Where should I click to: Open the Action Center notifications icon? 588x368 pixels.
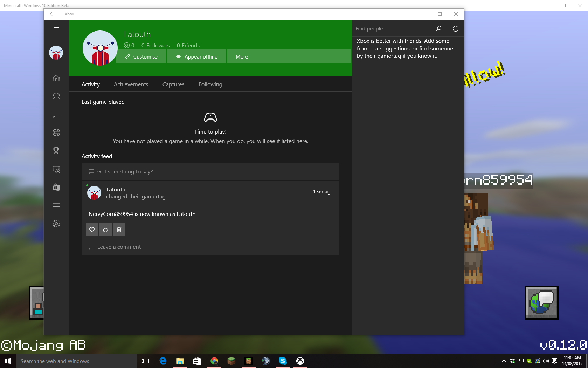(554, 361)
